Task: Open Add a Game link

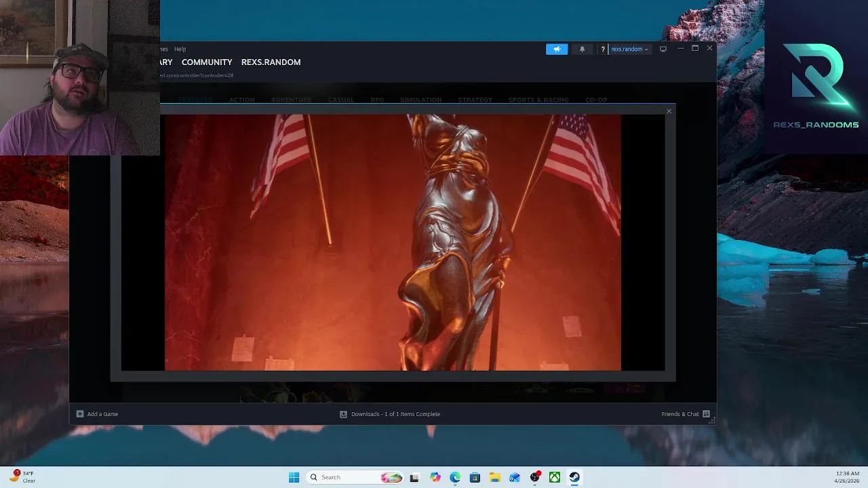Action: 102,414
